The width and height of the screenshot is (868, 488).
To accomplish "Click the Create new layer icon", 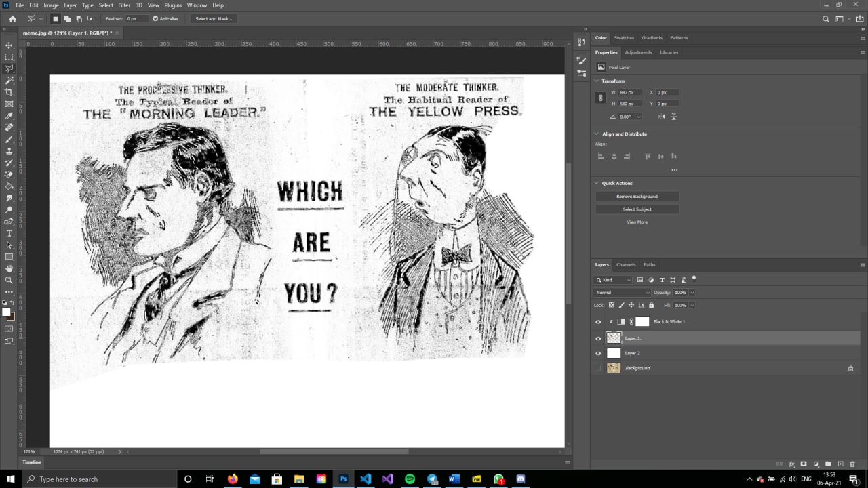I will coord(841,464).
